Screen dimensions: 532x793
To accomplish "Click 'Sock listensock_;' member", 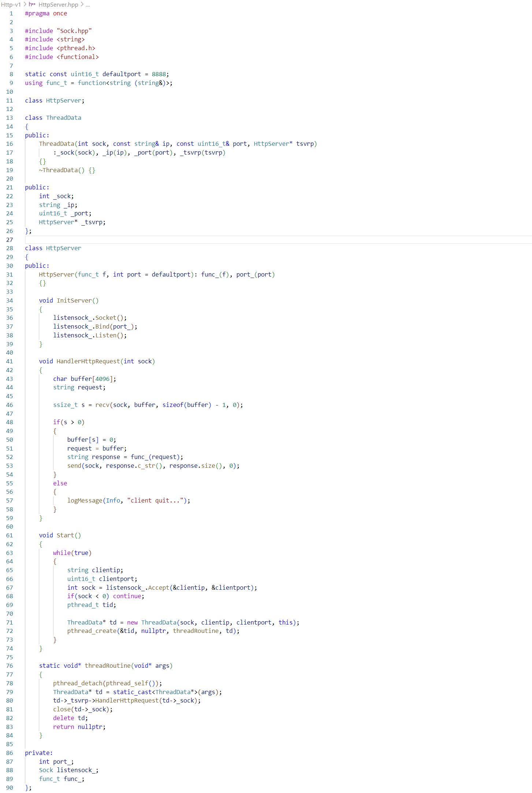I will (69, 770).
